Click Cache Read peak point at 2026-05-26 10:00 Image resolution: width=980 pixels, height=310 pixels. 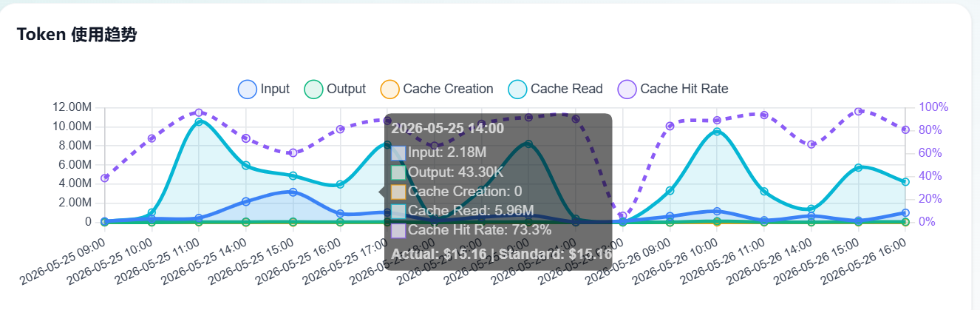717,132
